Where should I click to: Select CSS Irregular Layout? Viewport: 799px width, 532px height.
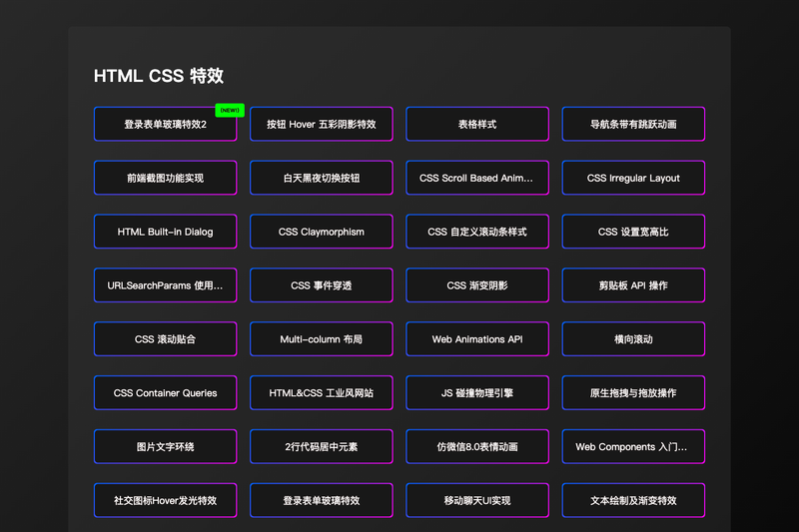[633, 178]
